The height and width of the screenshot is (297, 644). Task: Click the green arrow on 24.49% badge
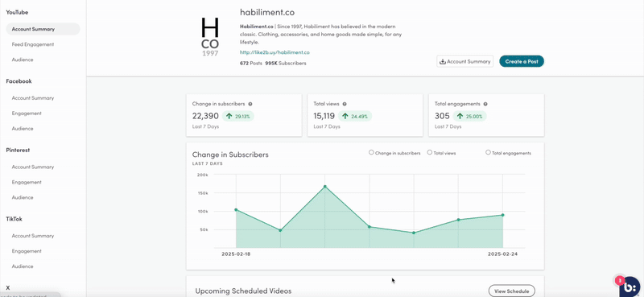pos(345,116)
